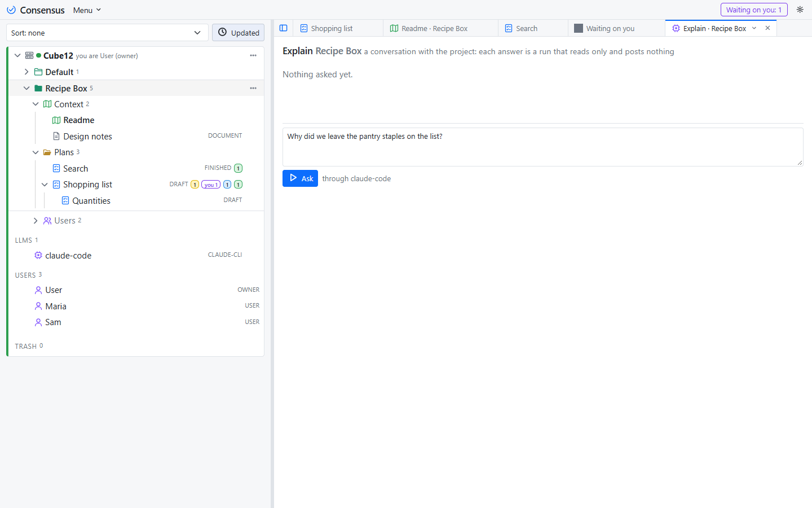Click the Users group icon in Recipe Box

click(47, 221)
